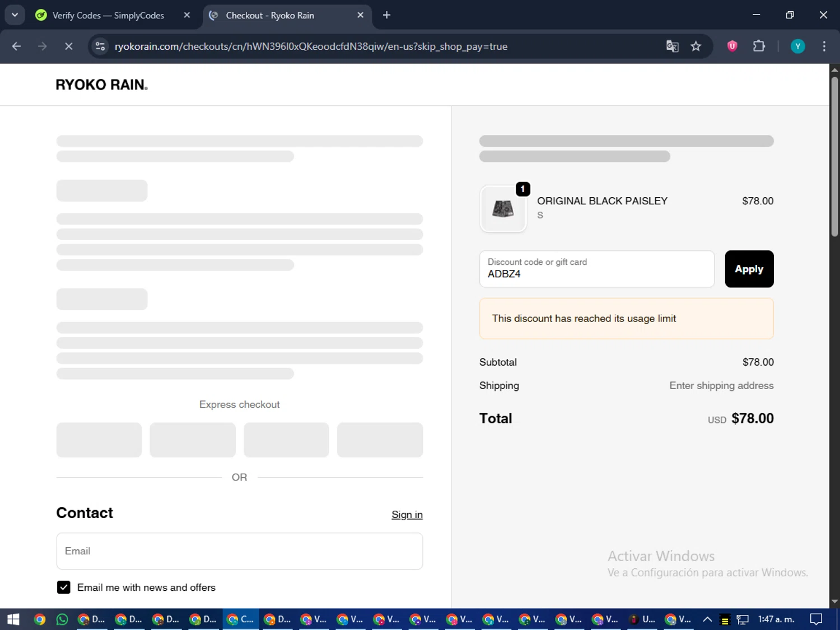Viewport: 840px width, 630px height.
Task: Click the address bar URL
Action: (311, 46)
